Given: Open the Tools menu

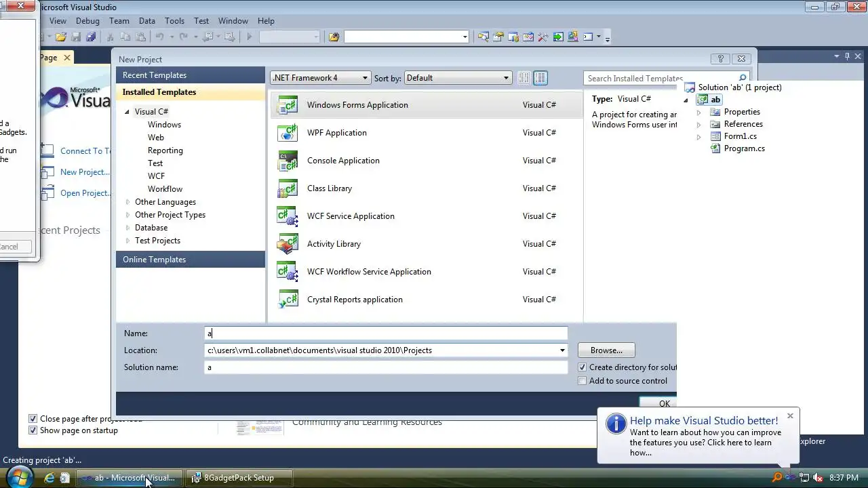Looking at the screenshot, I should tap(174, 21).
